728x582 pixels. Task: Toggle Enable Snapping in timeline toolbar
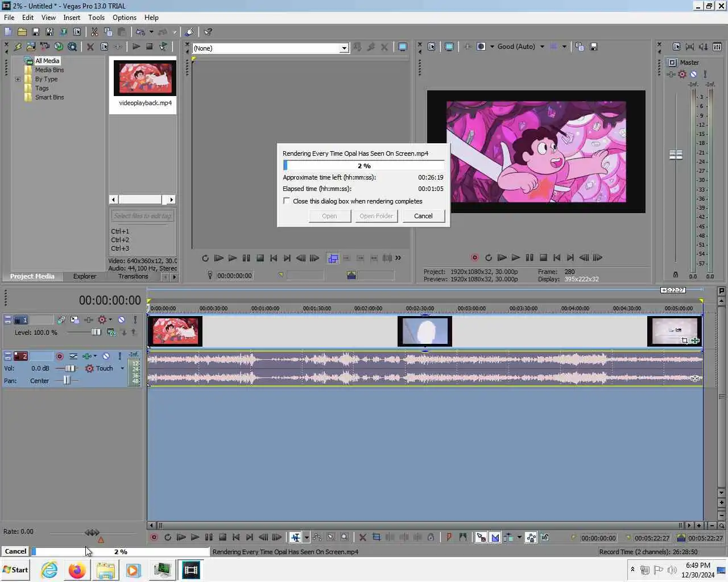(481, 537)
